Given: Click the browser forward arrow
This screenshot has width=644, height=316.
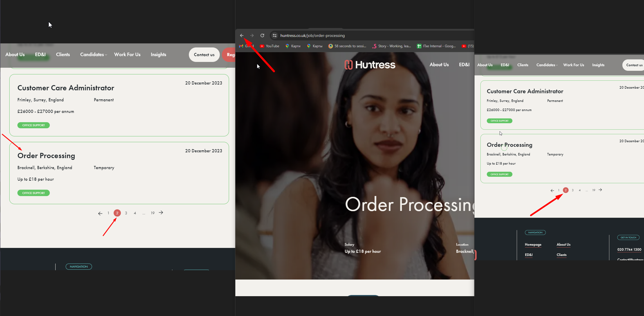Looking at the screenshot, I should pyautogui.click(x=252, y=36).
